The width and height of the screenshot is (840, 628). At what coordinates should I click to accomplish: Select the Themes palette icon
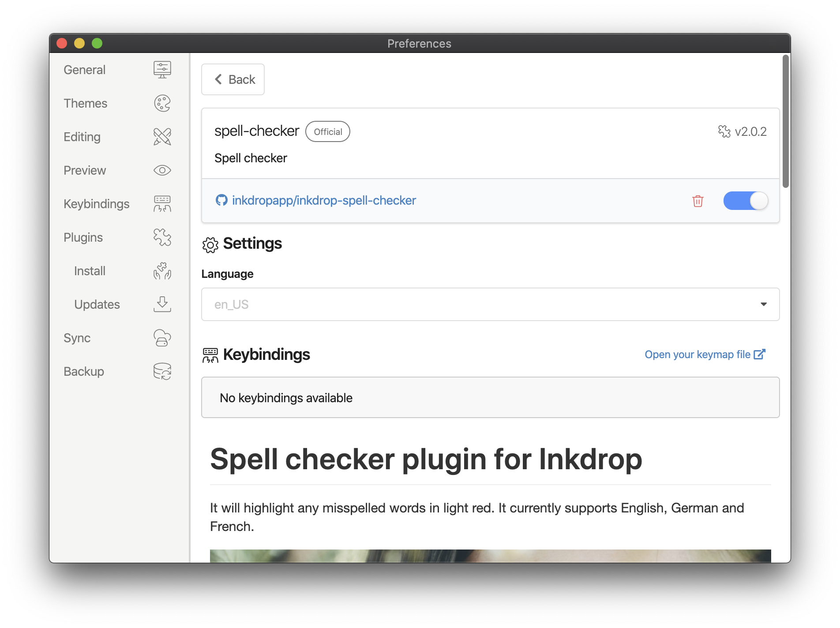pos(162,103)
